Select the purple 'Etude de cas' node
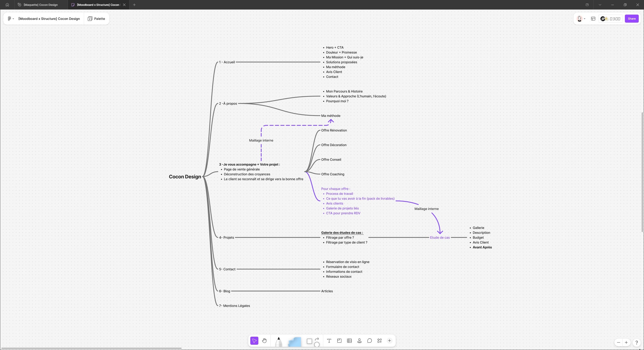The height and width of the screenshot is (350, 644). [x=440, y=237]
